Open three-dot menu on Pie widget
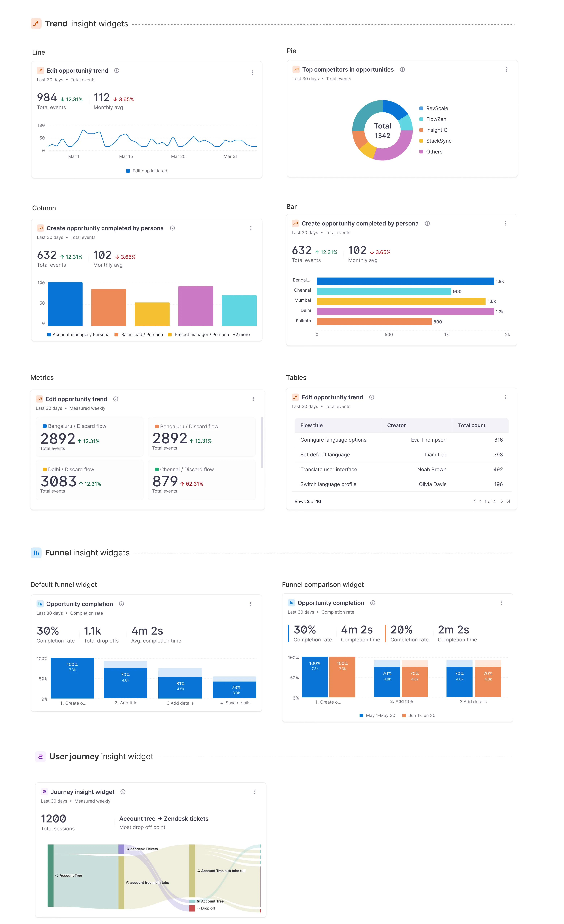The height and width of the screenshot is (924, 564). click(506, 69)
